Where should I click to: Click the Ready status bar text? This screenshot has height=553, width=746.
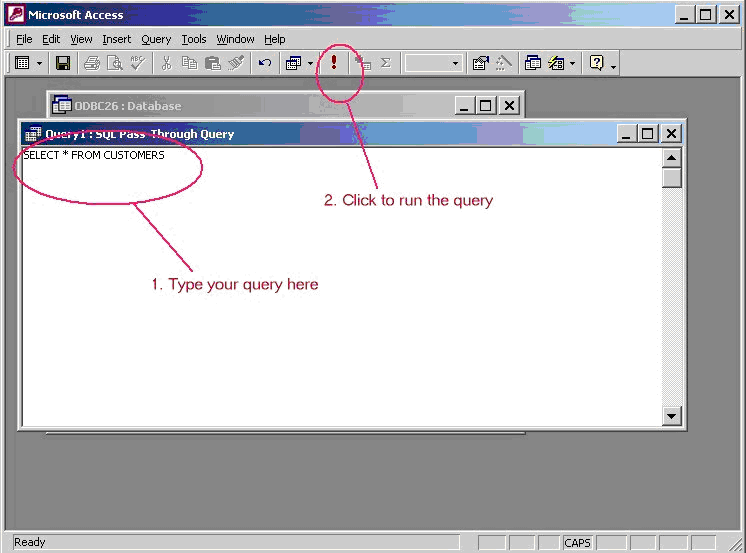coord(29,542)
